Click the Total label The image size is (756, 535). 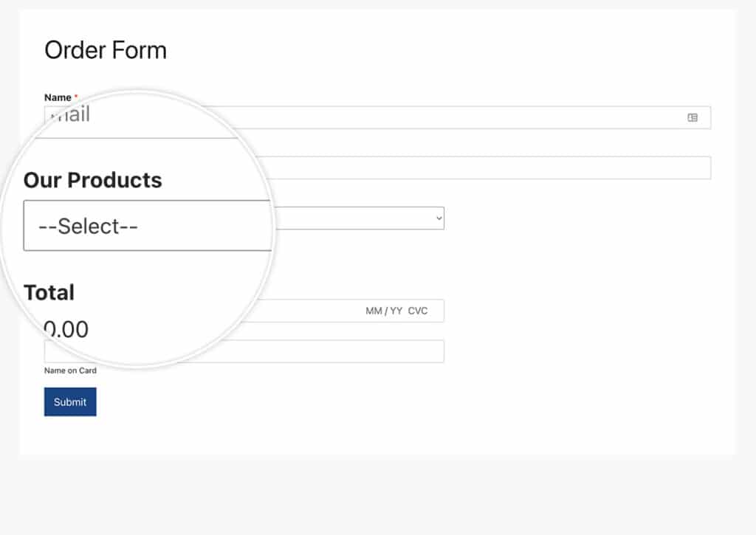(49, 292)
